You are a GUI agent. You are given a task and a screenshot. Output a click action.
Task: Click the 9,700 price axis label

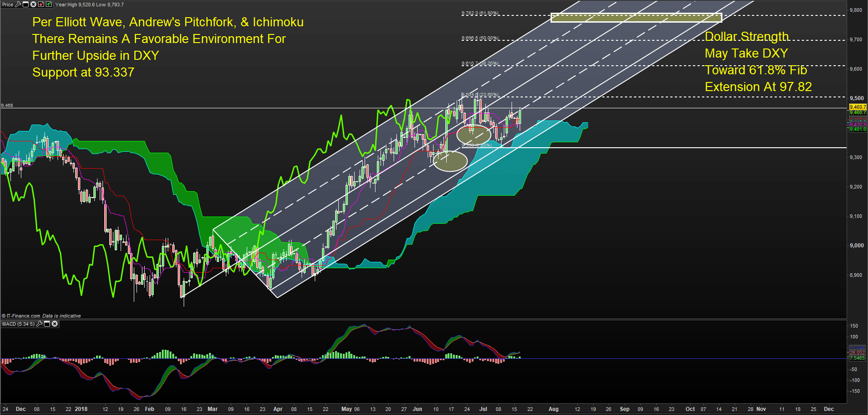(x=856, y=39)
